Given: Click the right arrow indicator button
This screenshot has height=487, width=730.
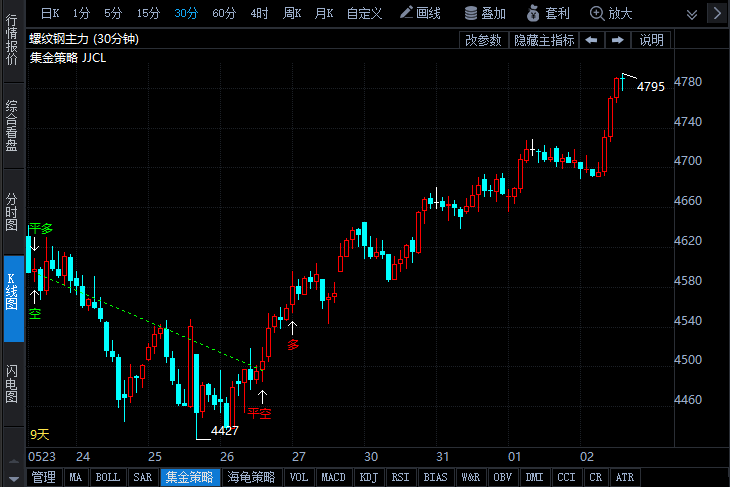Looking at the screenshot, I should pyautogui.click(x=617, y=41).
